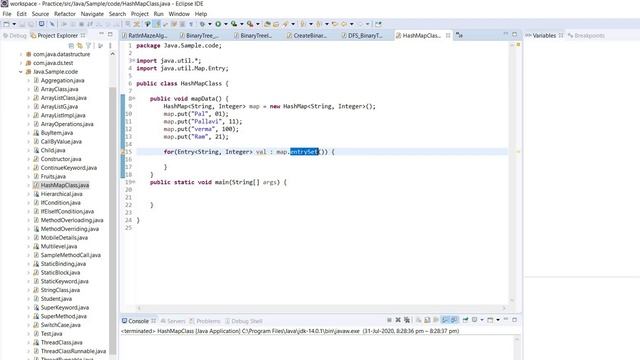Image resolution: width=640 pixels, height=360 pixels.
Task: Open the File menu
Action: (7, 13)
